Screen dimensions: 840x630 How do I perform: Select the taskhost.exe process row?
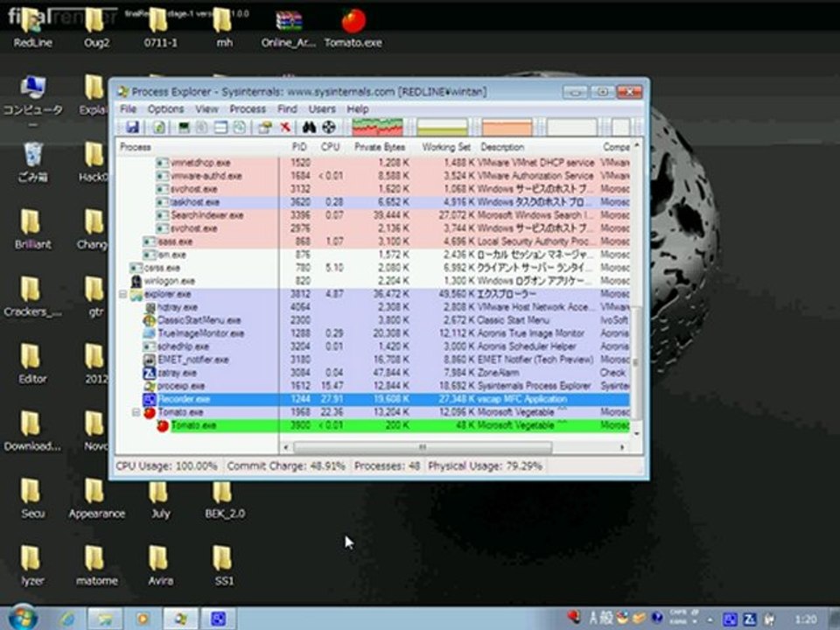(x=373, y=202)
